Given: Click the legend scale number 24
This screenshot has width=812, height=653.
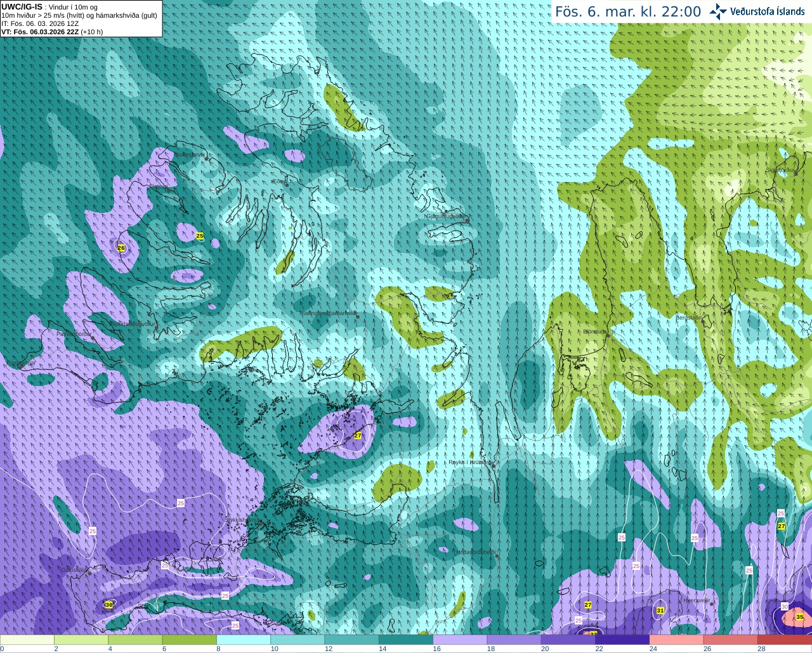Looking at the screenshot, I should tap(653, 649).
